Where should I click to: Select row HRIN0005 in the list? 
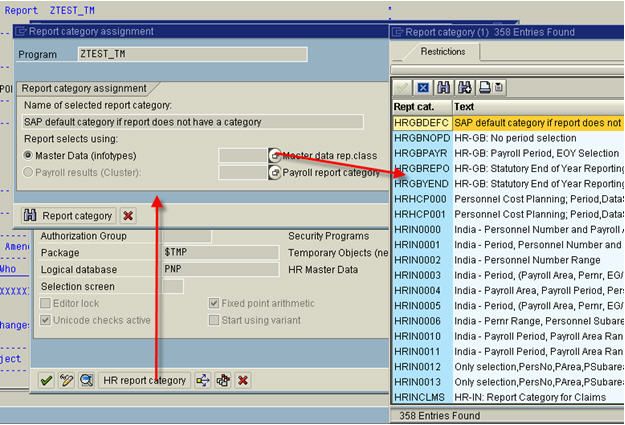coord(508,306)
